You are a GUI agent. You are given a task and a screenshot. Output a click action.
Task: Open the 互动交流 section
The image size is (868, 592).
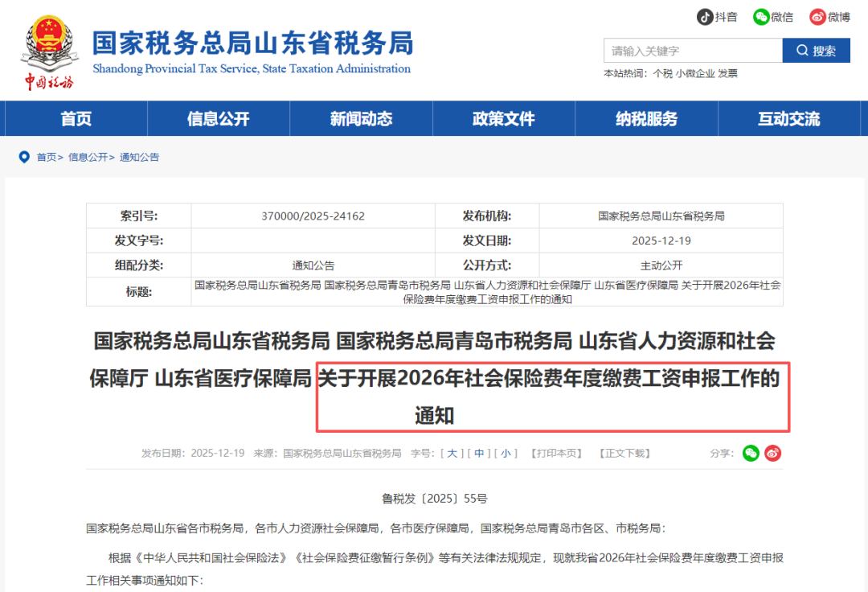click(x=789, y=118)
